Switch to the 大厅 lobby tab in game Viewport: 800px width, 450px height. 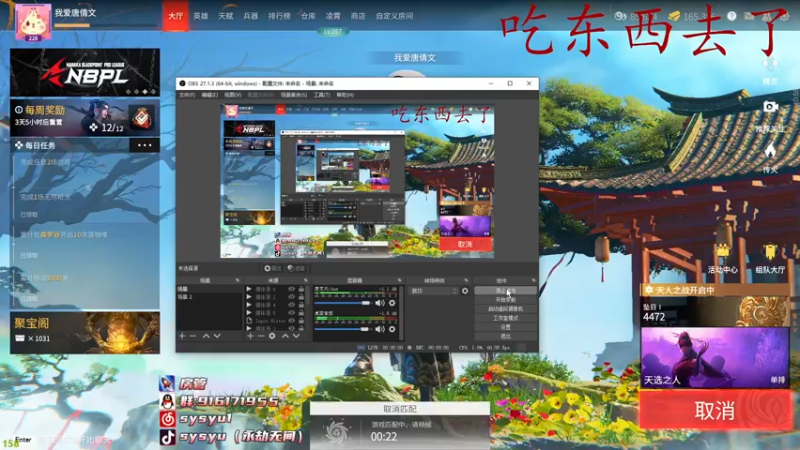[176, 16]
